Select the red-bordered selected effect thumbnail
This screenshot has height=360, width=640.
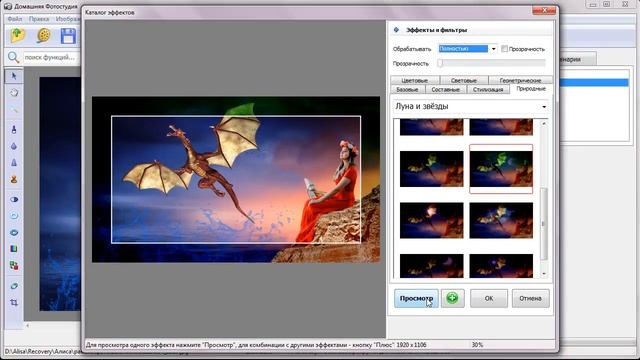pos(501,169)
